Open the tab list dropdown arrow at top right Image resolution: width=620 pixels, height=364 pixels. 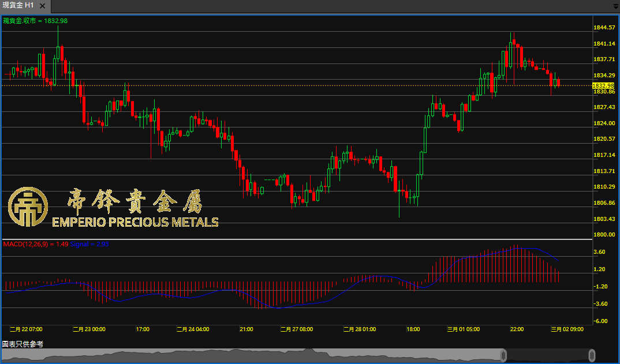(x=615, y=6)
